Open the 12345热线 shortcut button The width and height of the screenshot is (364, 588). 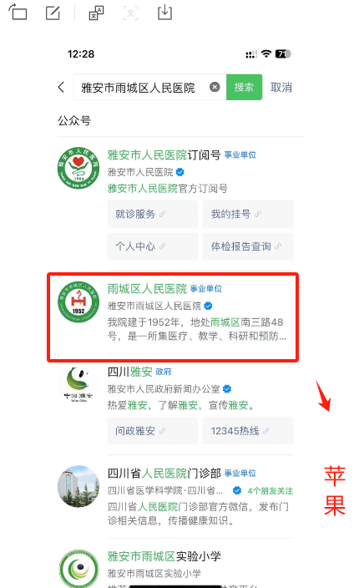click(248, 431)
